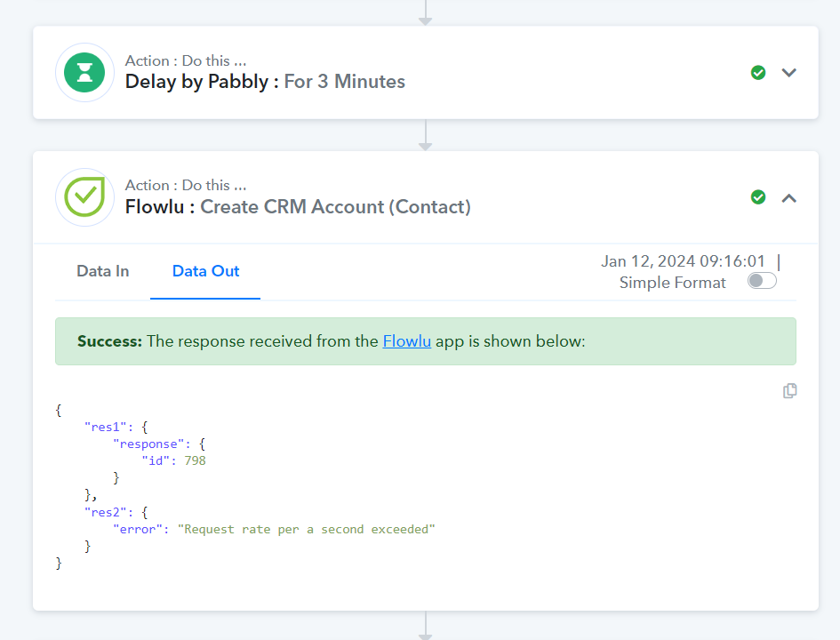Image resolution: width=840 pixels, height=640 pixels.
Task: Click green success check on Flowlu step
Action: (x=758, y=197)
